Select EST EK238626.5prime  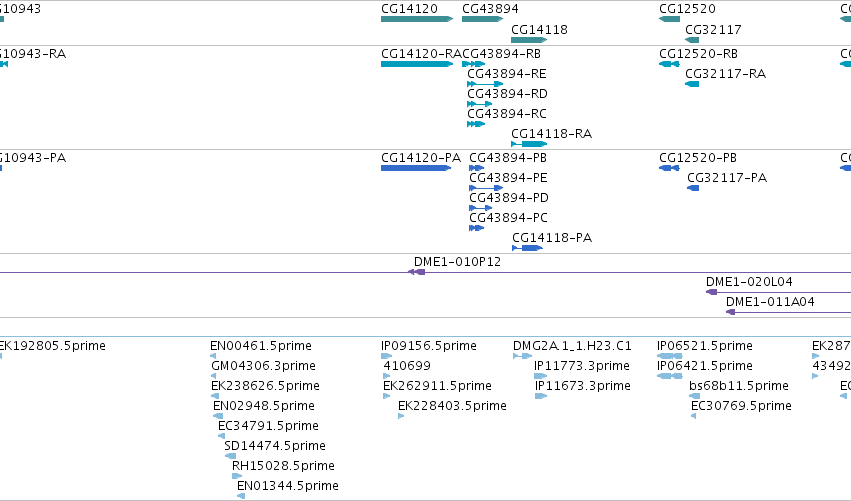[x=215, y=396]
